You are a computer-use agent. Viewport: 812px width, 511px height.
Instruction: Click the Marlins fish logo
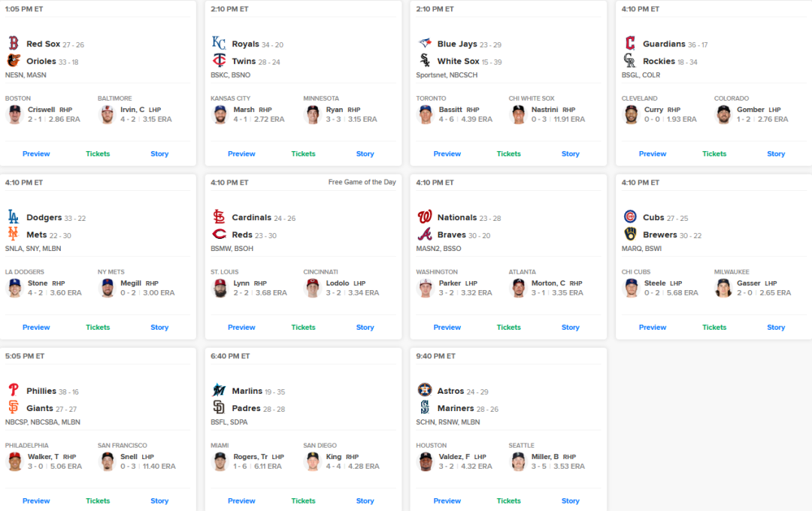[x=219, y=390]
